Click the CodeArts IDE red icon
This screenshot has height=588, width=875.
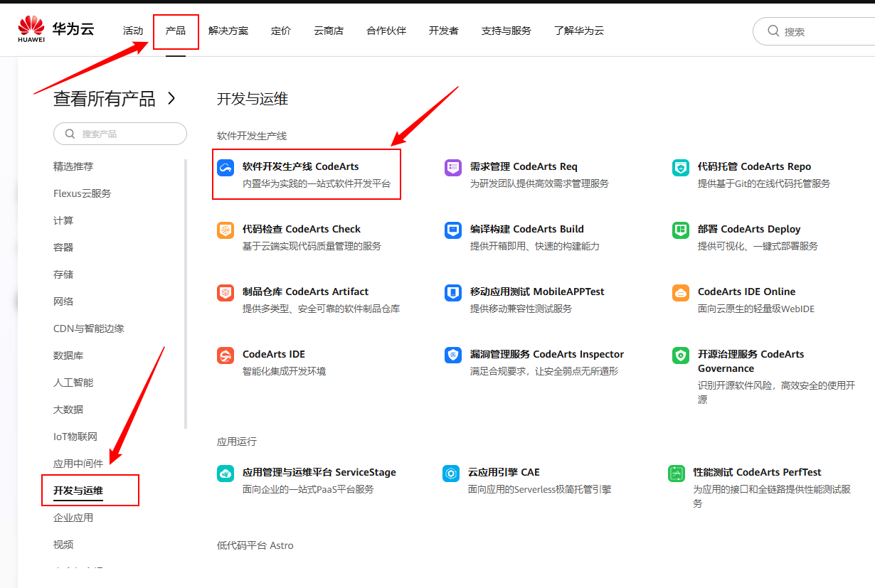click(x=226, y=356)
